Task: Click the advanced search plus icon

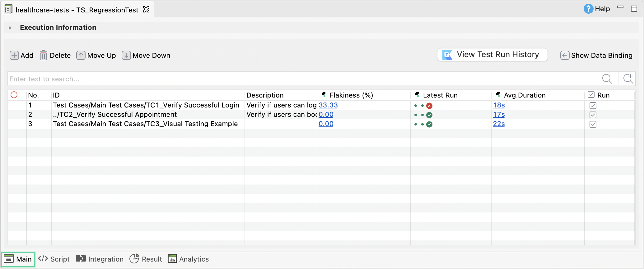Action: click(628, 79)
